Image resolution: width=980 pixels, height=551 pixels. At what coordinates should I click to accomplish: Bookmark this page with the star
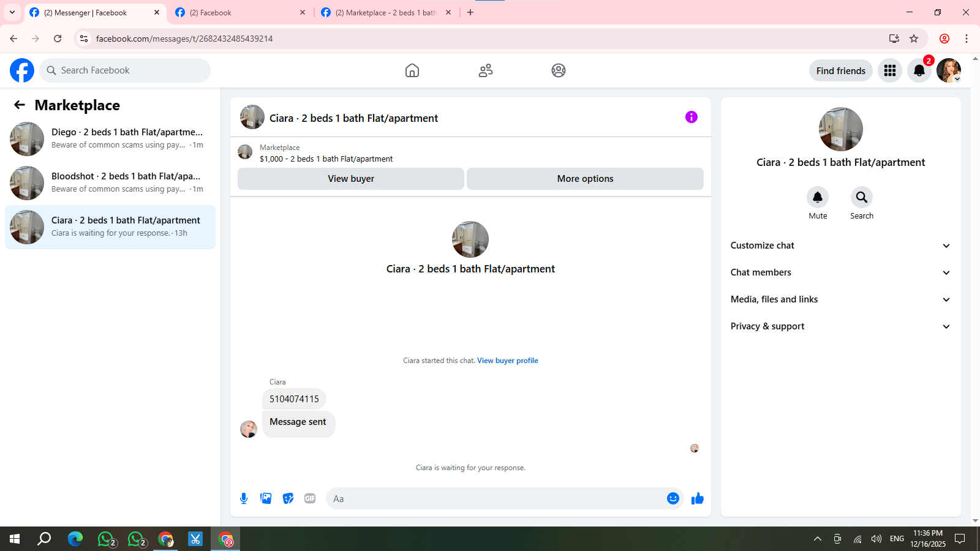[x=914, y=39]
